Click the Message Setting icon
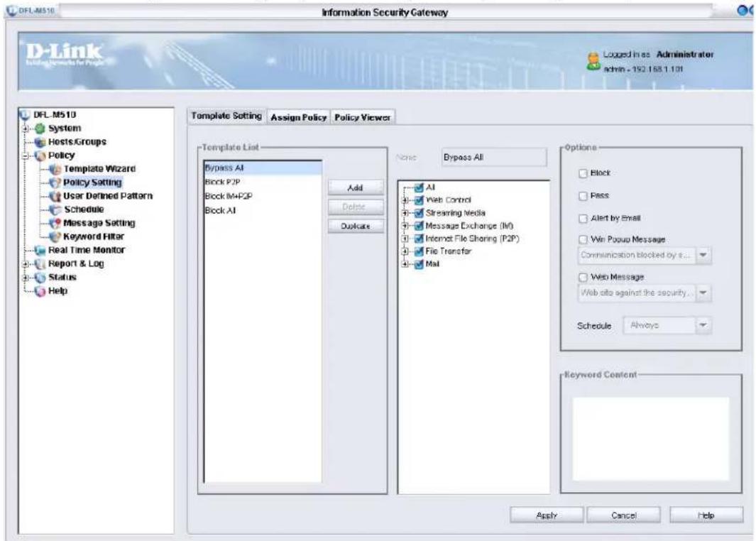Screen dimensions: 756x541 point(55,223)
